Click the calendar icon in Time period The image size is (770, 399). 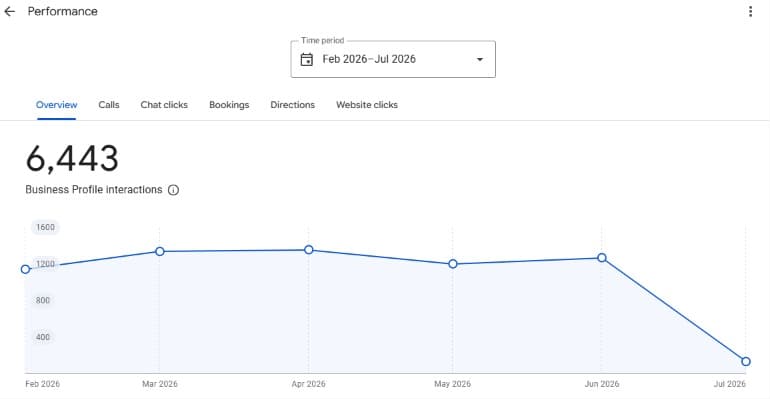coord(306,59)
